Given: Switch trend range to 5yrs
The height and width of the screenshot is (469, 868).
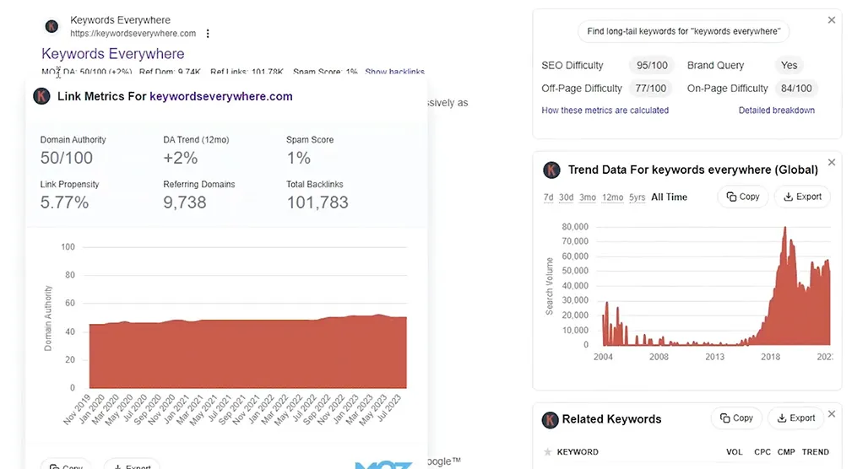Looking at the screenshot, I should click(637, 197).
